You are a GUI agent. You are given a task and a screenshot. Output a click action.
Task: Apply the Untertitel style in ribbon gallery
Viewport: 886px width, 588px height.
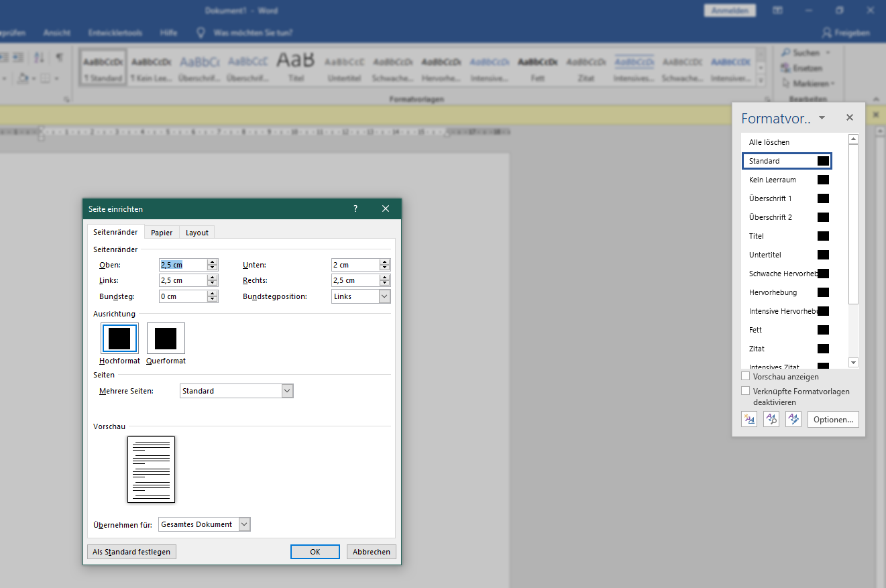345,67
